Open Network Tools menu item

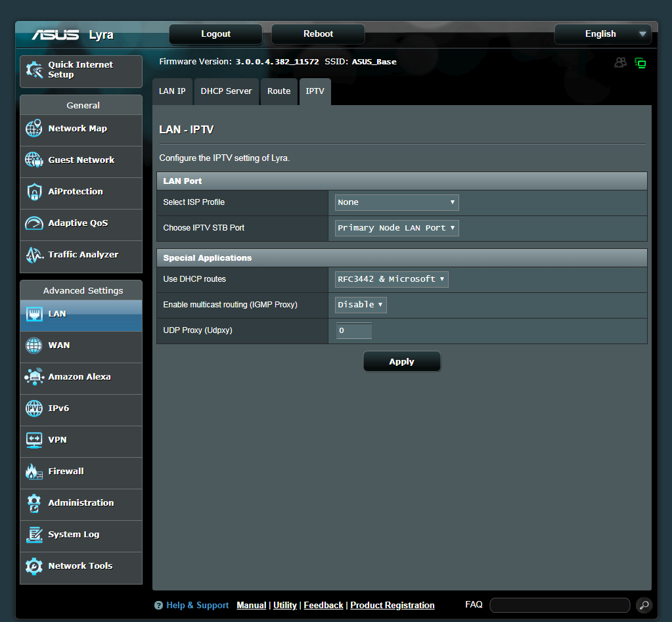81,568
